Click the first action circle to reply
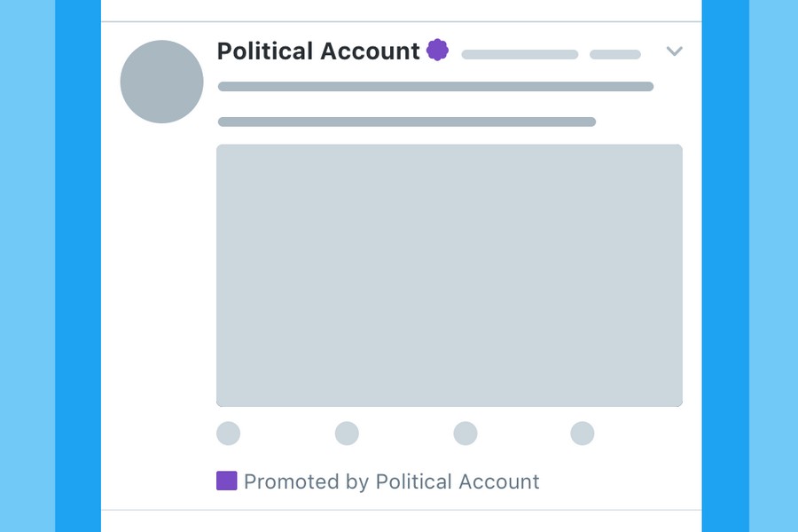Screen dimensions: 798x532 pos(229,434)
